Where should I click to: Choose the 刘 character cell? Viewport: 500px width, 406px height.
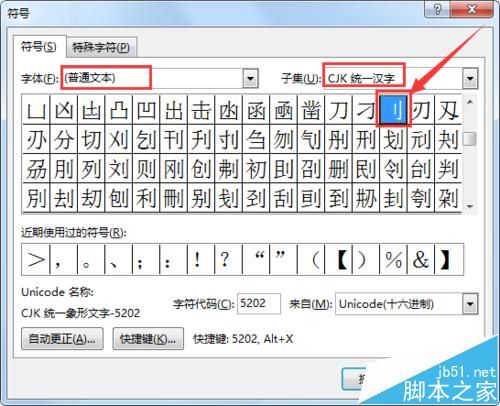click(119, 168)
